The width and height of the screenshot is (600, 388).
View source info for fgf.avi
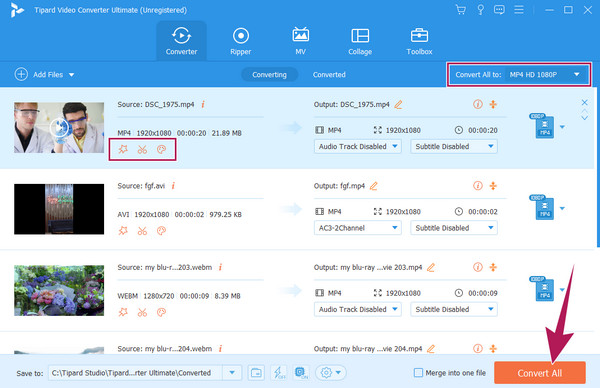[x=173, y=186]
